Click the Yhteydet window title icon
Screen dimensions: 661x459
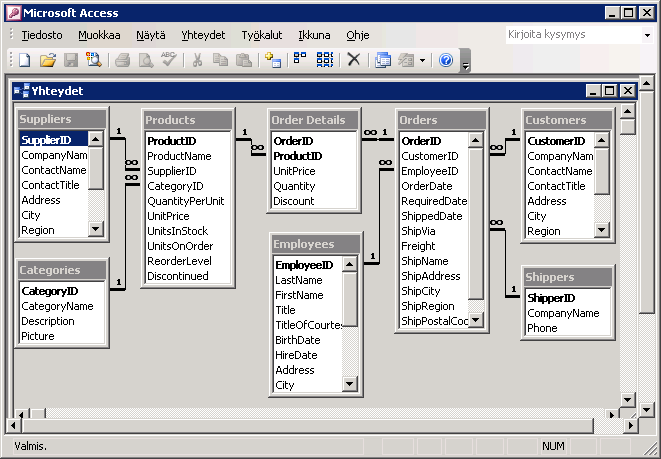[21, 91]
